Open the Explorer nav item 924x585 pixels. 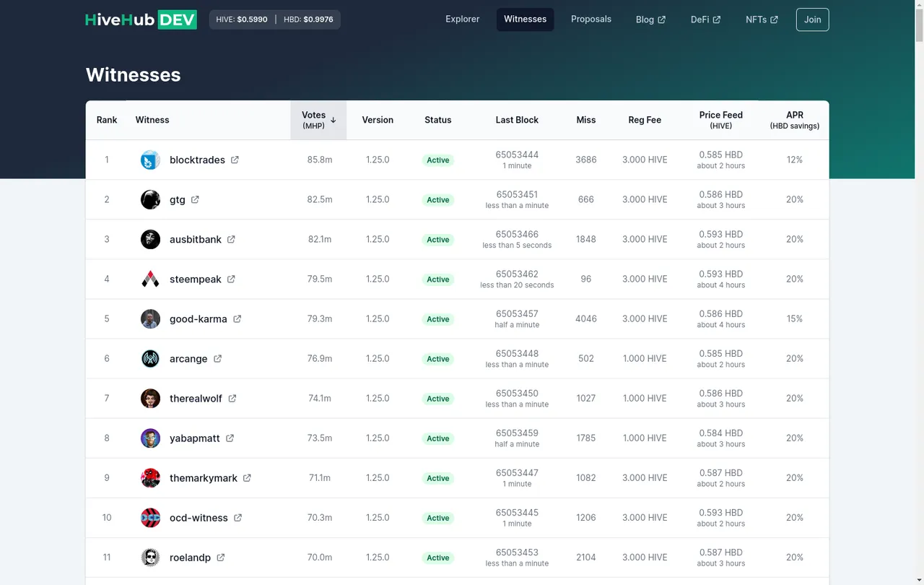462,19
